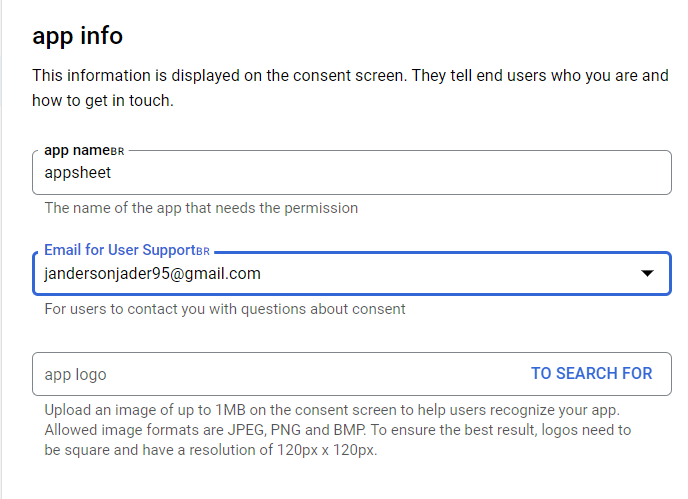Select the Email for User Support combo box
The height and width of the screenshot is (499, 688).
click(351, 273)
